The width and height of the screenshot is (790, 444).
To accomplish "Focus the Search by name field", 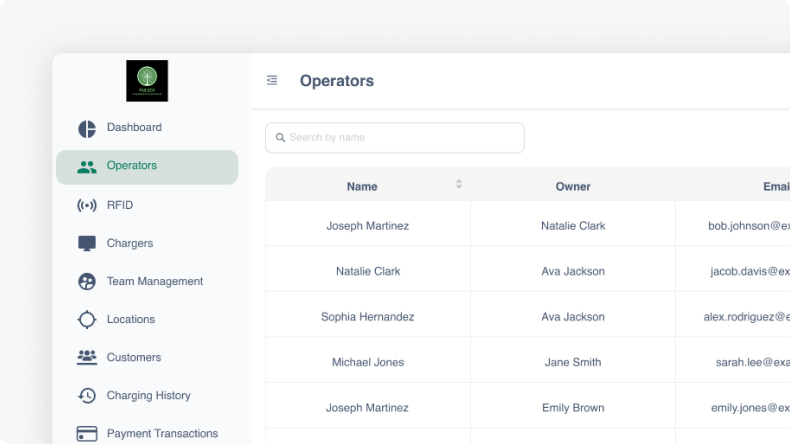I will tap(402, 138).
